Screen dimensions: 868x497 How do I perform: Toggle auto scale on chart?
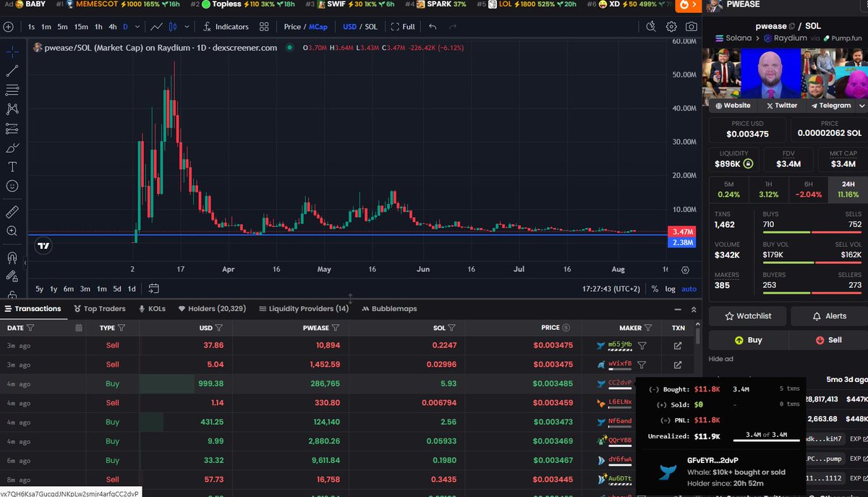pyautogui.click(x=689, y=289)
